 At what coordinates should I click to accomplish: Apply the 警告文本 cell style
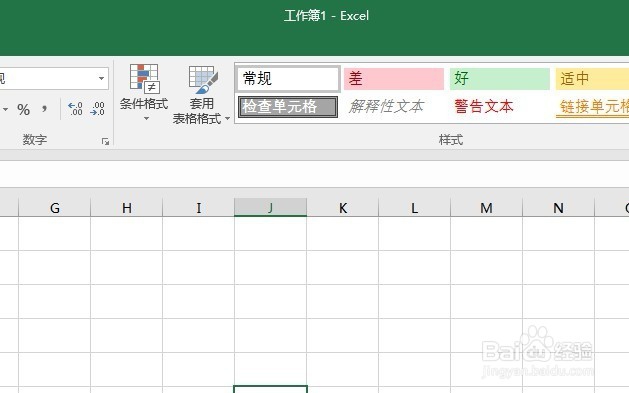pos(499,107)
